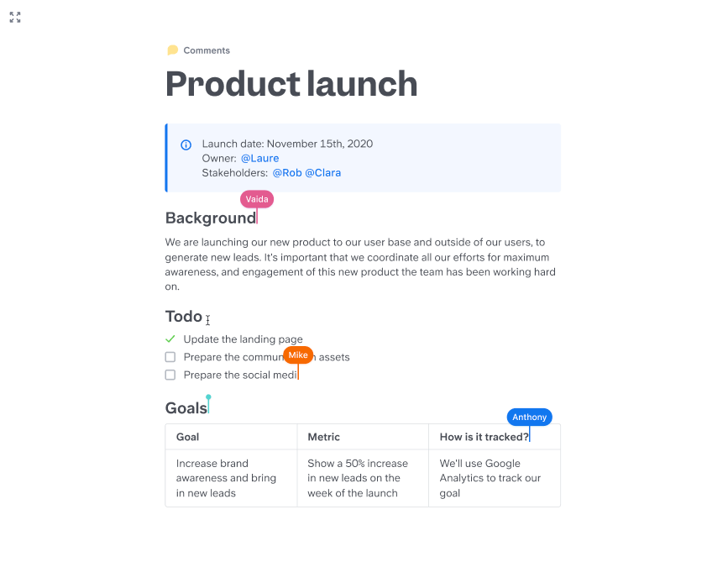Click the blue info circle icon
728x562 pixels.
pos(186,145)
